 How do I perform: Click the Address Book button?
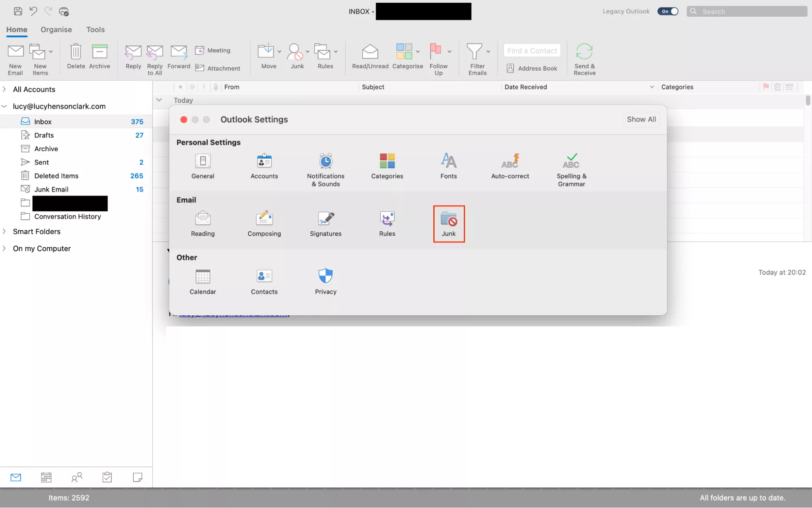(x=532, y=68)
